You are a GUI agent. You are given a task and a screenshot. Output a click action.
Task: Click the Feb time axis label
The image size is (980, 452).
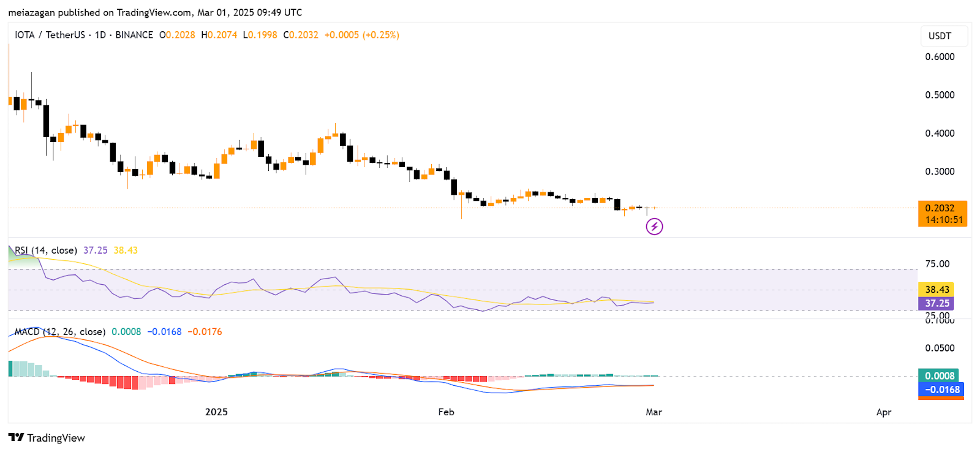446,412
